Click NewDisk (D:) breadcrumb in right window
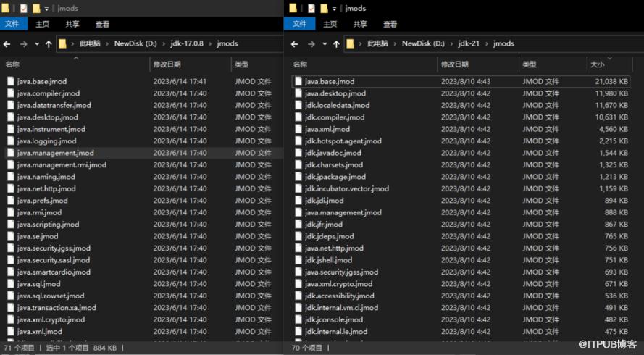 423,43
